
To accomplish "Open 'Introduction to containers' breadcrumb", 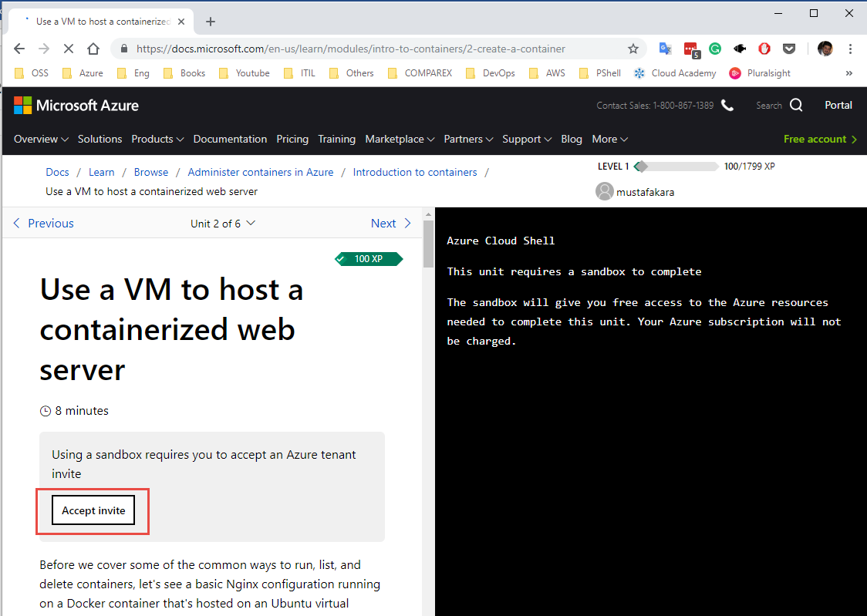I will click(415, 172).
